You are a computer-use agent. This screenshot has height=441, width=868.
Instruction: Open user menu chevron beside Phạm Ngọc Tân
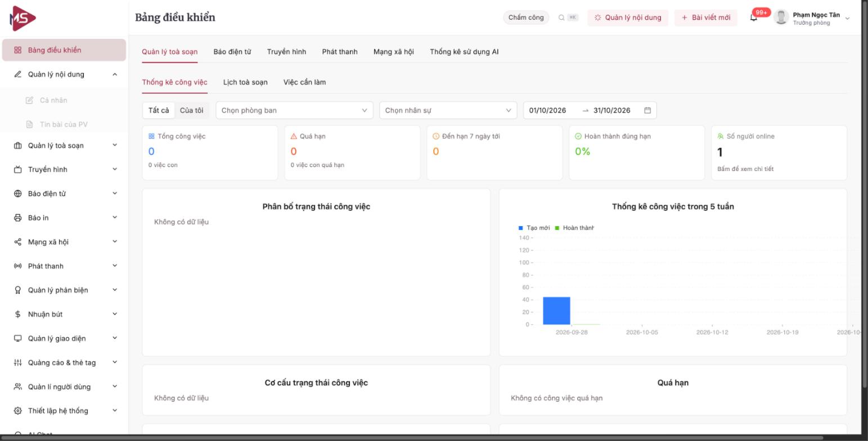[x=847, y=18]
